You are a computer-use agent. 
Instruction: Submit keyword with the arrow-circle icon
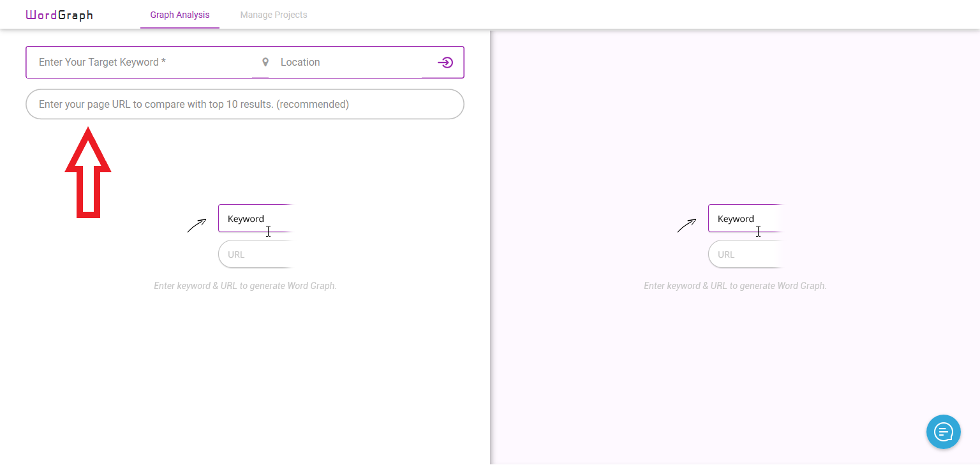tap(445, 63)
